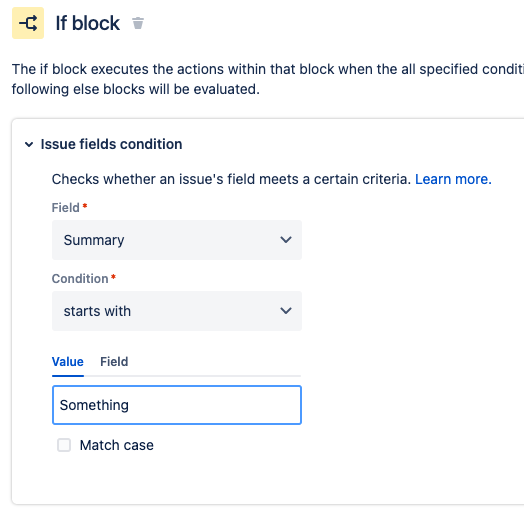The height and width of the screenshot is (516, 524).
Task: Open the Summary field dropdown
Action: (177, 240)
